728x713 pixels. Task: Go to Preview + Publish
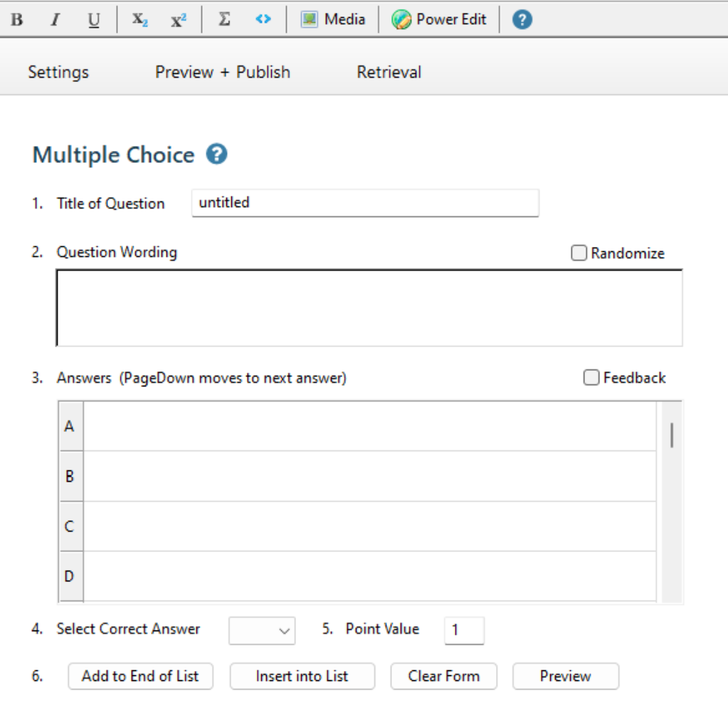(223, 72)
